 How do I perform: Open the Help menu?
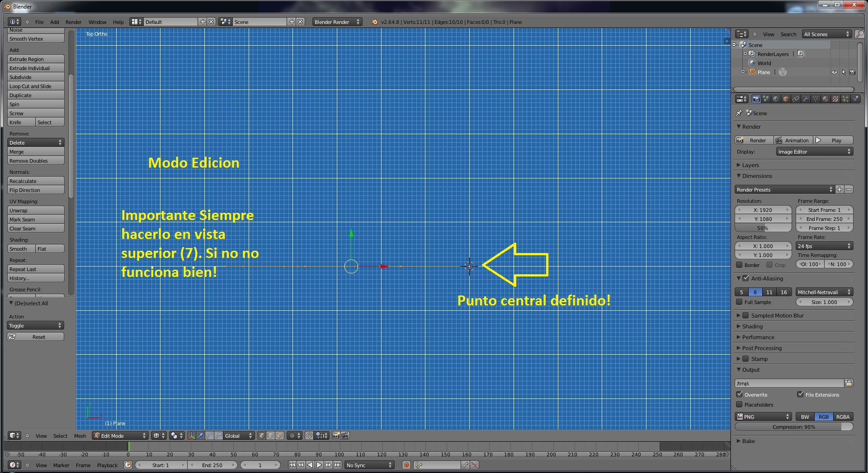click(118, 22)
